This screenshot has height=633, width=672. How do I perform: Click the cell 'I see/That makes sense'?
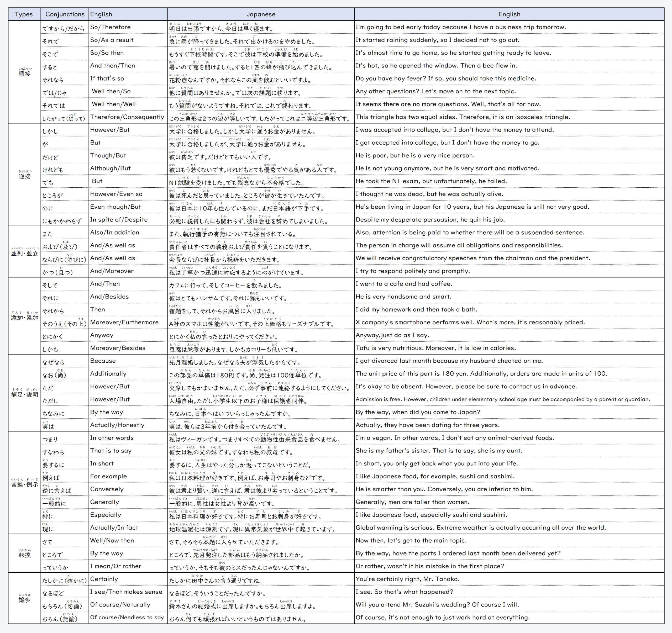128,592
